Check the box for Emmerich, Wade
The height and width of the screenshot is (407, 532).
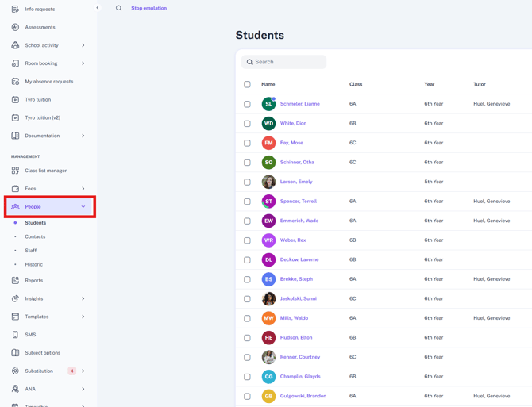(x=247, y=221)
